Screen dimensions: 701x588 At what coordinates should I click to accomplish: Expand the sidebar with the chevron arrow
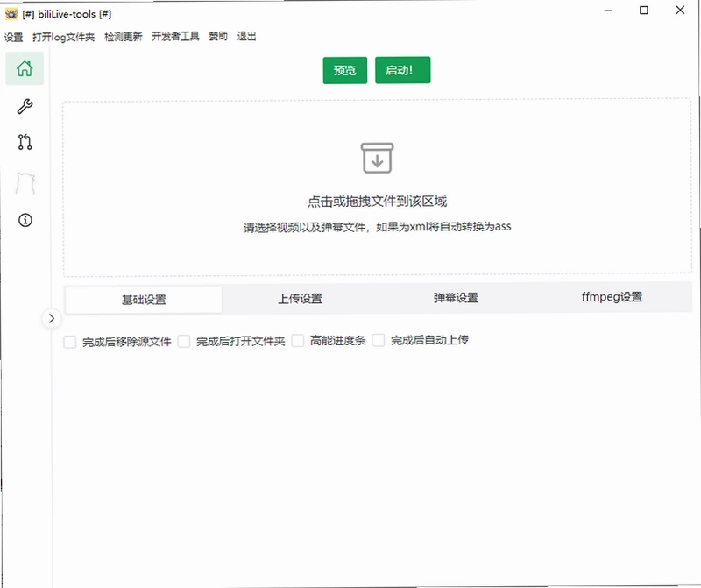point(52,318)
